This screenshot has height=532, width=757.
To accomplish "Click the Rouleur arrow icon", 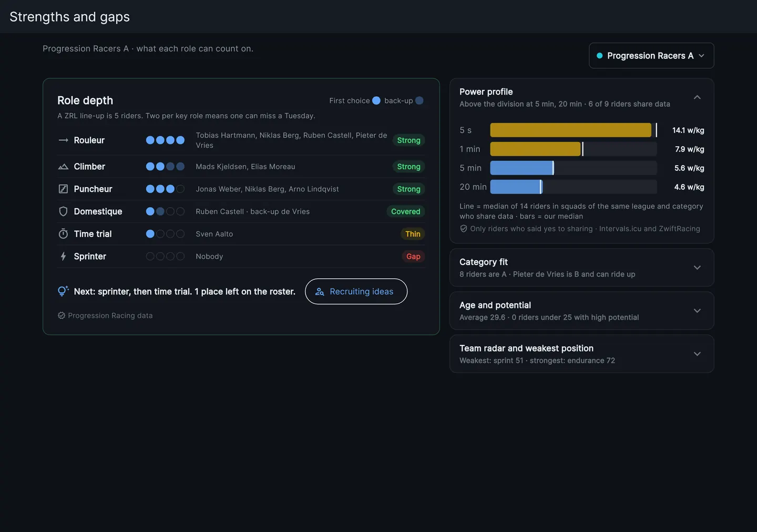I will click(x=63, y=140).
